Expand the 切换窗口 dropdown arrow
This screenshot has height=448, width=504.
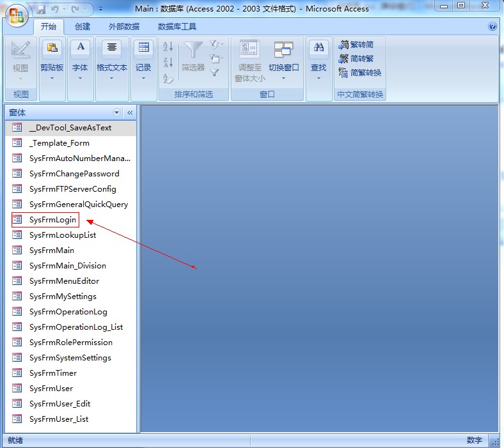(283, 78)
